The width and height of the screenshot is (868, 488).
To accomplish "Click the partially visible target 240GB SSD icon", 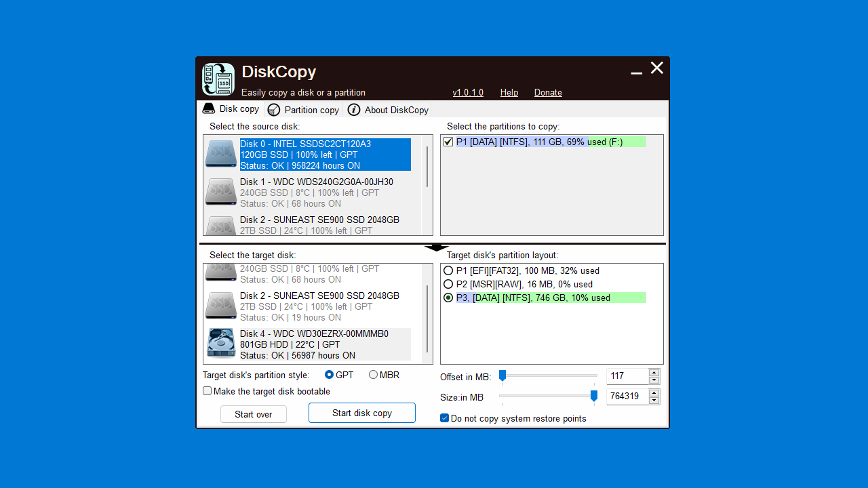I will click(x=221, y=272).
